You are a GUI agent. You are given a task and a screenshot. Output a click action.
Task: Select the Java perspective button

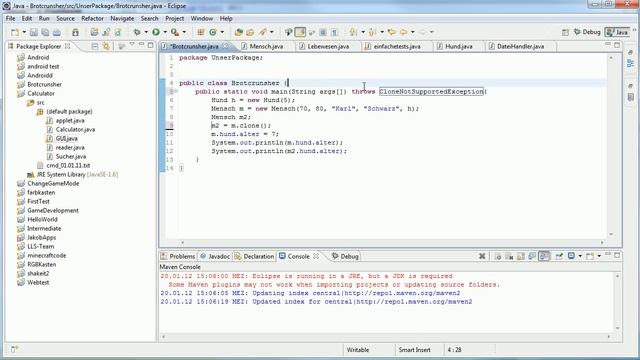[618, 32]
